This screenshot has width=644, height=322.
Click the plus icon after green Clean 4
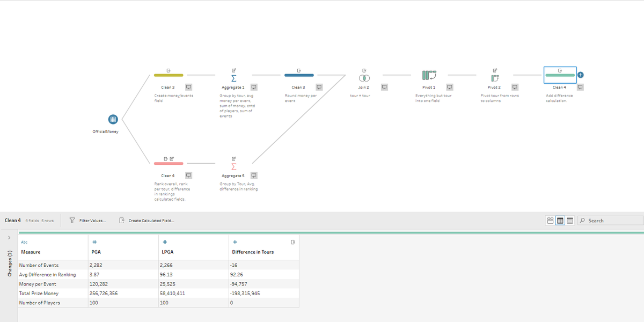click(581, 75)
